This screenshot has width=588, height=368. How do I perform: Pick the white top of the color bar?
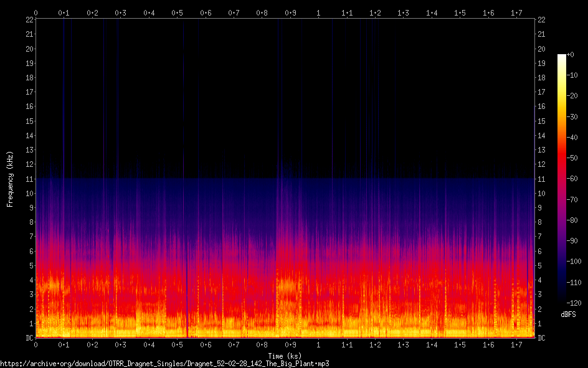pyautogui.click(x=562, y=57)
